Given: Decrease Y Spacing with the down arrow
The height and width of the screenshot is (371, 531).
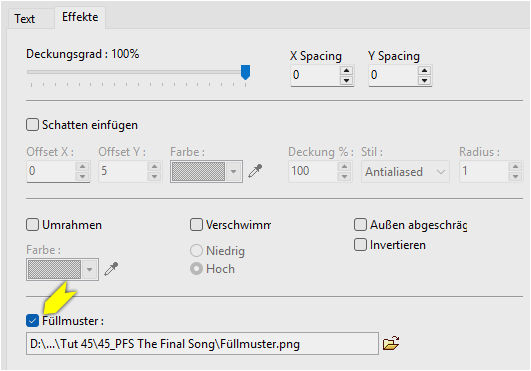Looking at the screenshot, I should (424, 81).
